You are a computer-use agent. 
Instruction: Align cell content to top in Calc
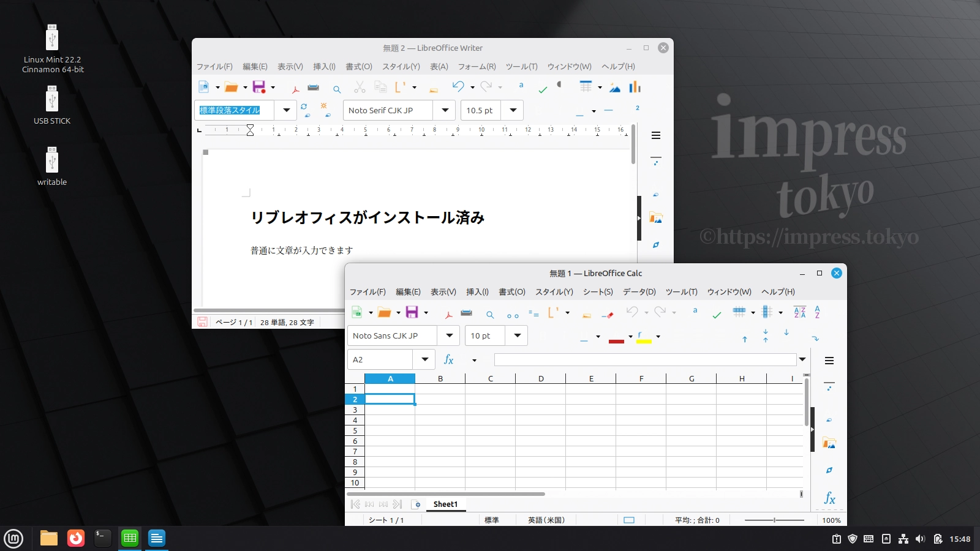coord(745,339)
